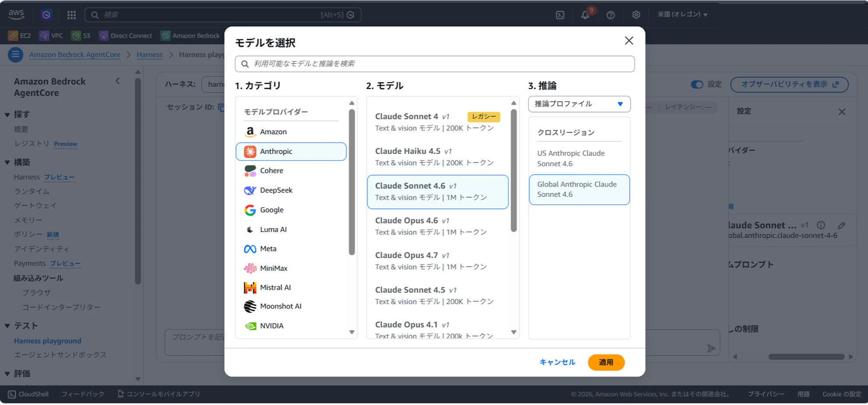Cancel the dialog with キャンセル

(x=557, y=363)
